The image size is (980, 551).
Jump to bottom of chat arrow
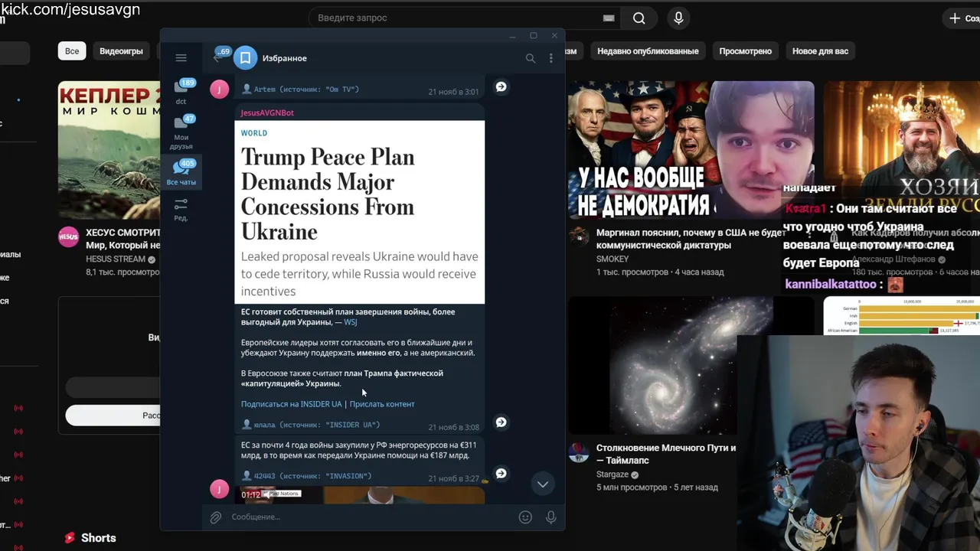coord(542,484)
